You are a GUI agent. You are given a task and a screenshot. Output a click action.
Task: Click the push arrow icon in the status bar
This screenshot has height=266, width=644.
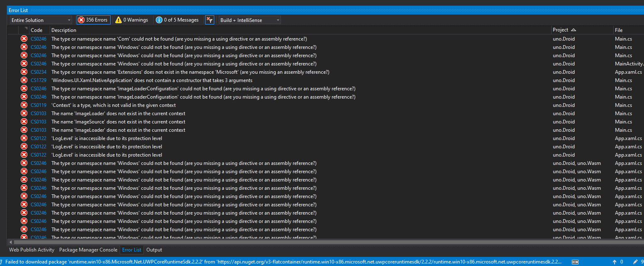tap(614, 262)
